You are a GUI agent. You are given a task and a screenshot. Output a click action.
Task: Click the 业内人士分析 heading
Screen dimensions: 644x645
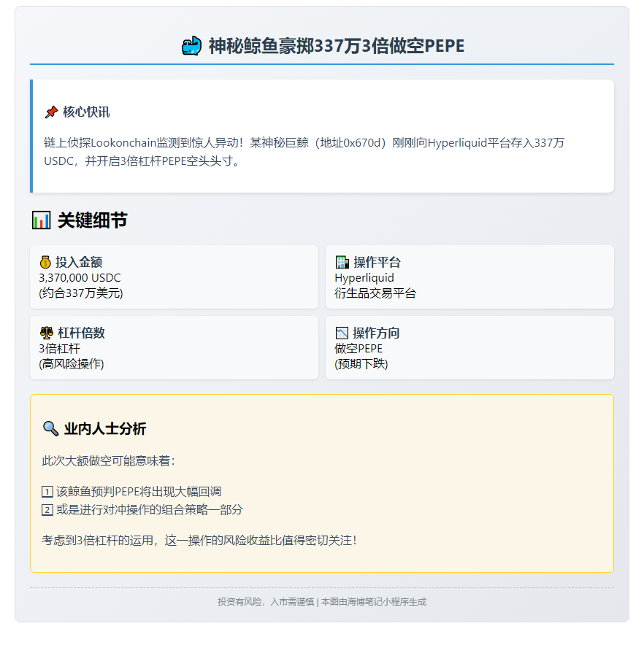pyautogui.click(x=104, y=429)
